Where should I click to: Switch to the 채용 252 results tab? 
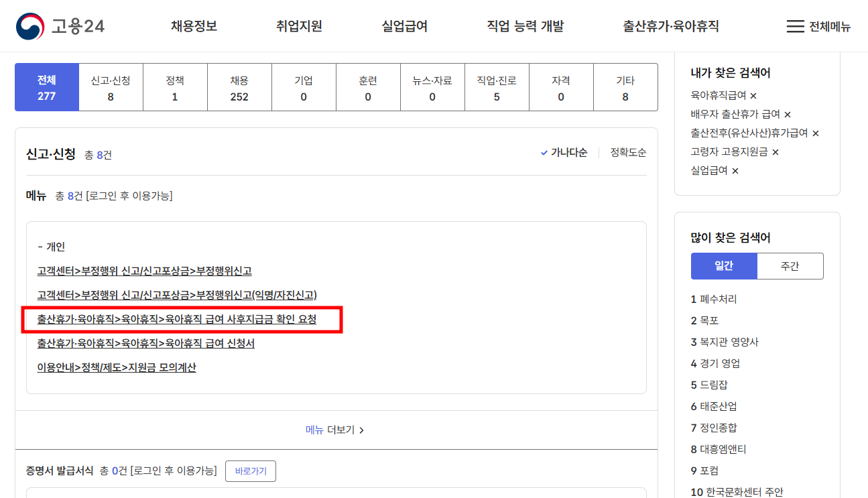[239, 87]
